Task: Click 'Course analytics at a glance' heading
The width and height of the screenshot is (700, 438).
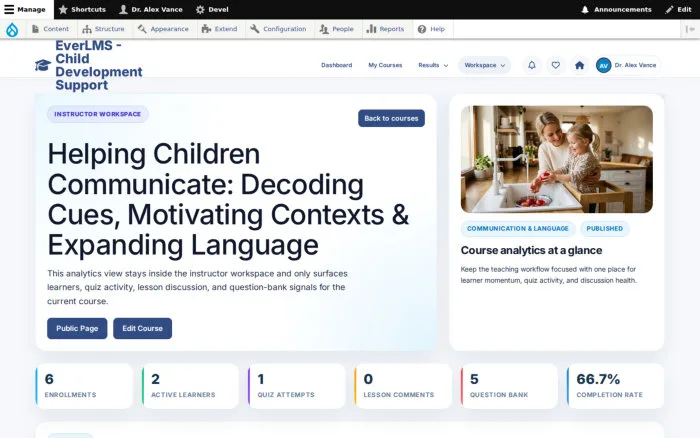Action: click(x=531, y=250)
